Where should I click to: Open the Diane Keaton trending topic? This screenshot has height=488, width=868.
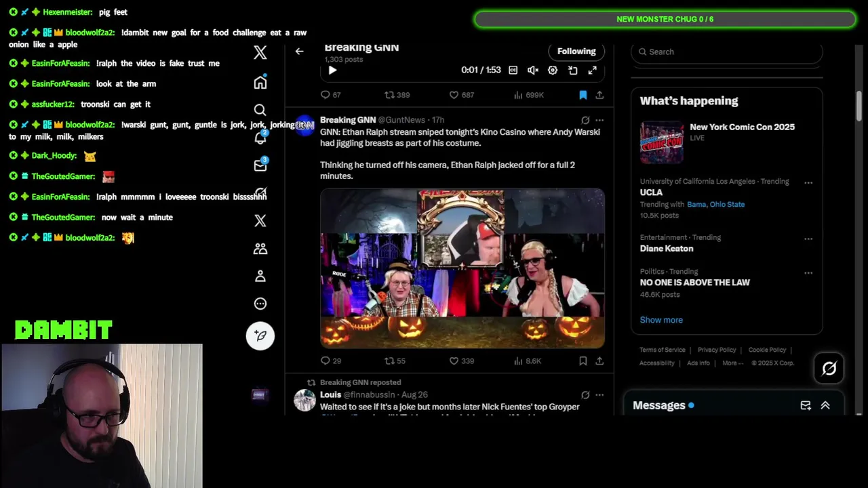point(667,249)
